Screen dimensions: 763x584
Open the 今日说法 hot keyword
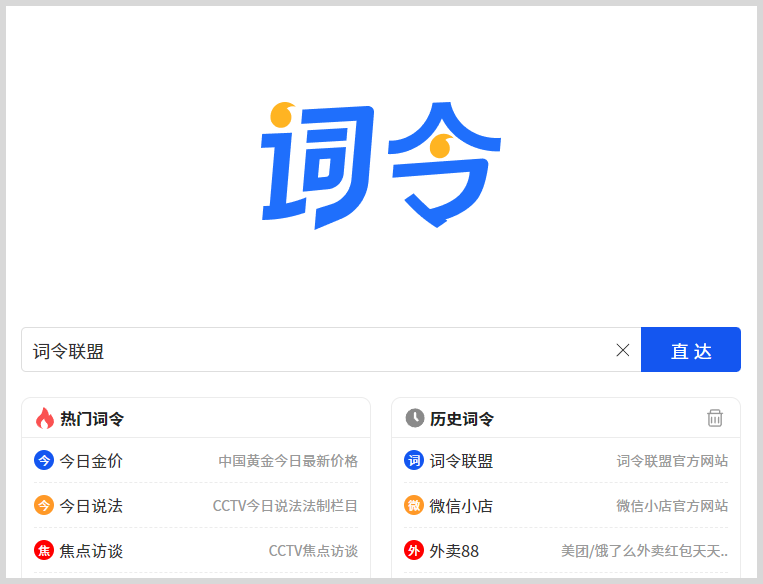(x=91, y=506)
